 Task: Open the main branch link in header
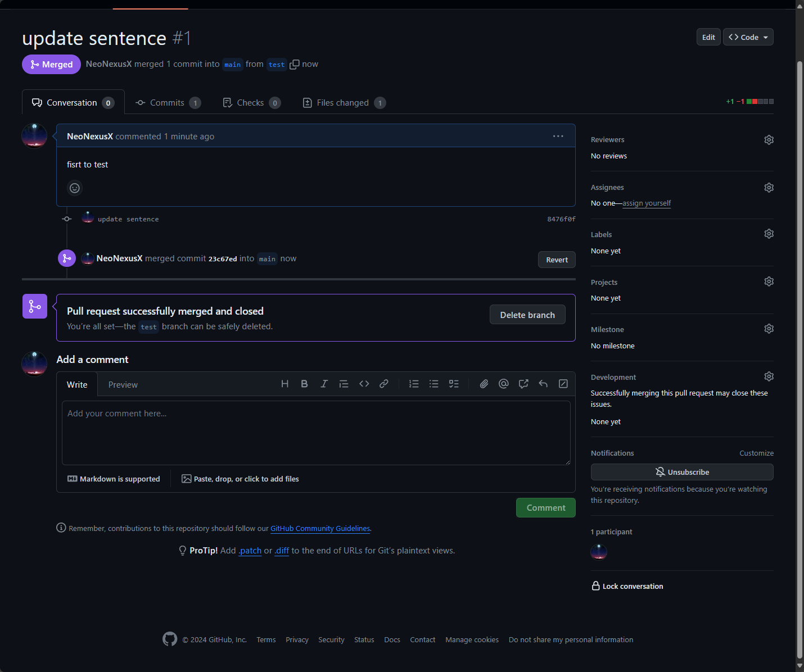pyautogui.click(x=232, y=65)
